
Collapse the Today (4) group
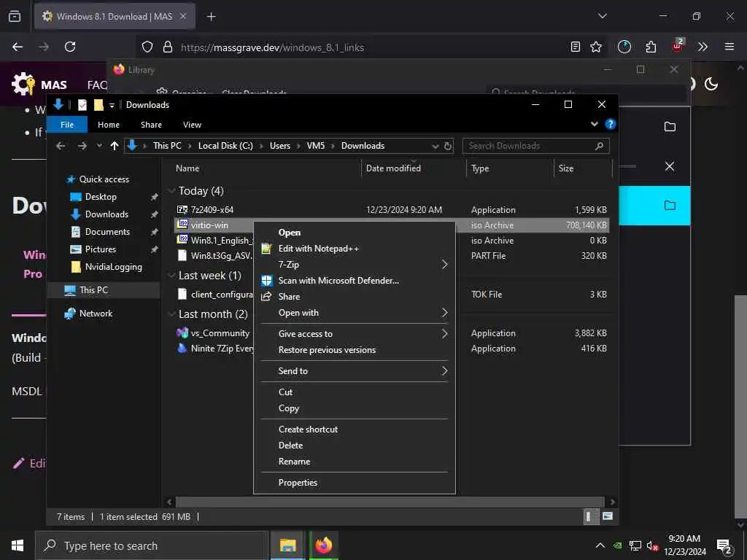(x=171, y=191)
